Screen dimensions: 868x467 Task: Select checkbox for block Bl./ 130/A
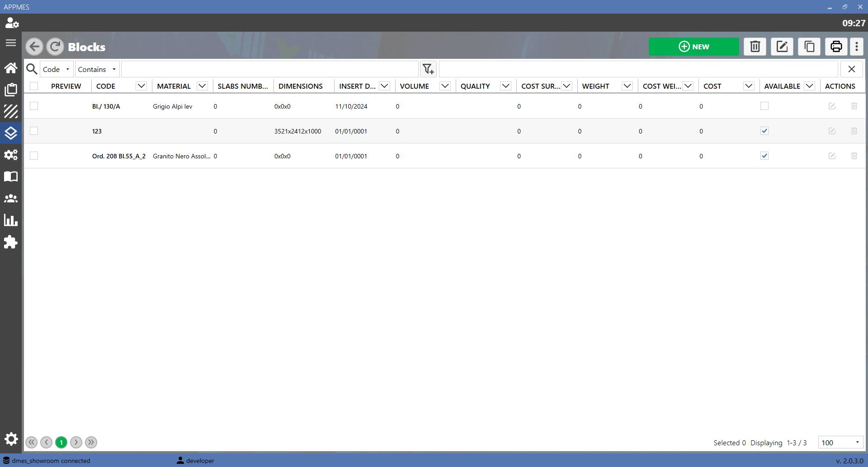point(34,106)
